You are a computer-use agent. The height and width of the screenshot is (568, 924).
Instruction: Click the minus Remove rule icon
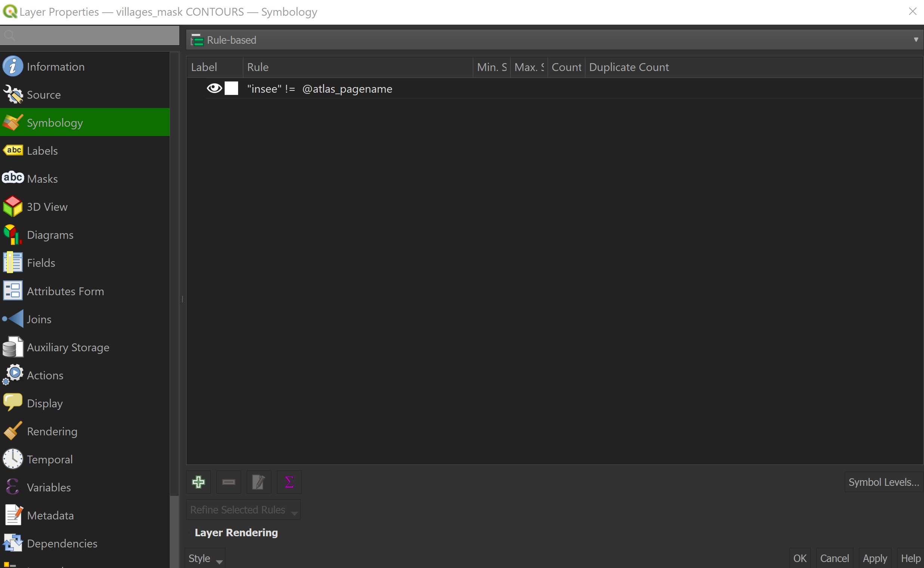pyautogui.click(x=228, y=482)
